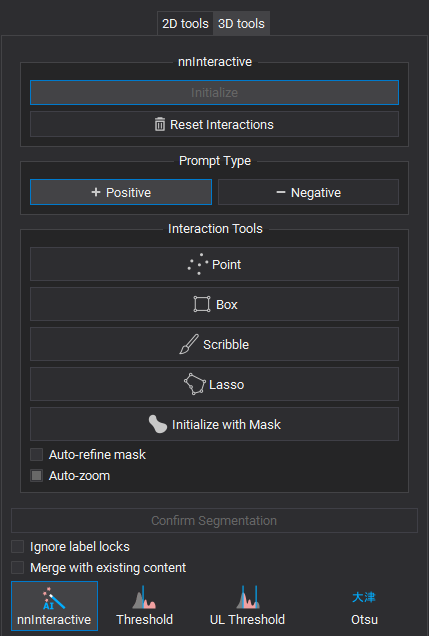
Task: Switch to the 3D tools tab
Action: [241, 24]
